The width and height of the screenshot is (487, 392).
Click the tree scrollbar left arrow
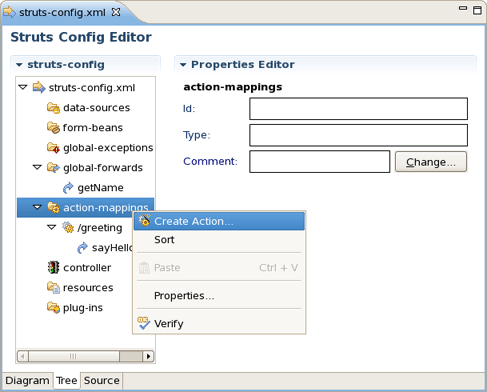[23, 356]
